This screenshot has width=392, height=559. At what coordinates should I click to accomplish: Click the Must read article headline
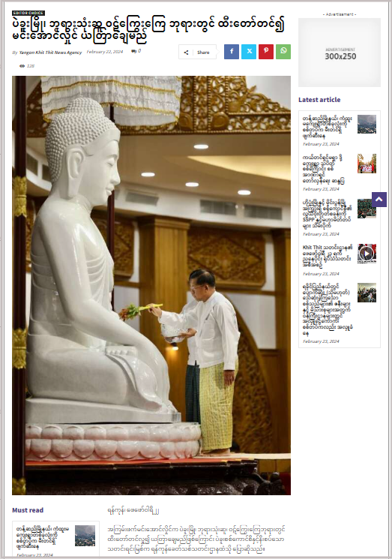43,537
